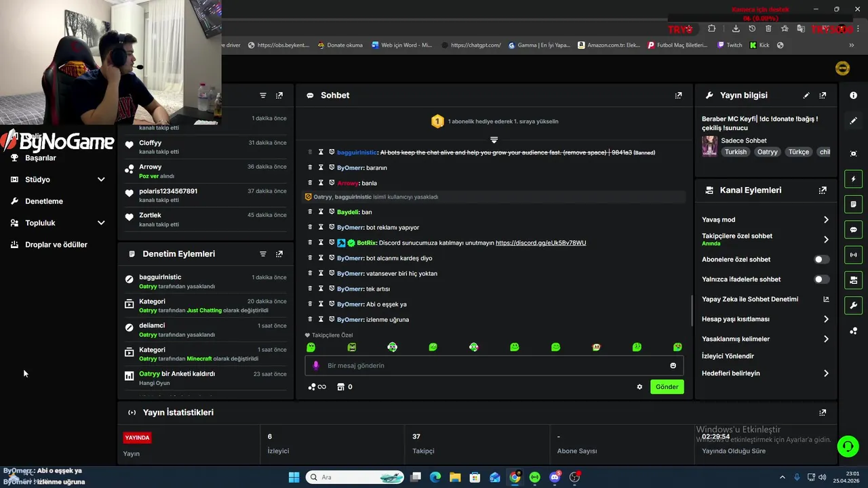
Task: Click the YAYINDA live badge
Action: click(137, 438)
